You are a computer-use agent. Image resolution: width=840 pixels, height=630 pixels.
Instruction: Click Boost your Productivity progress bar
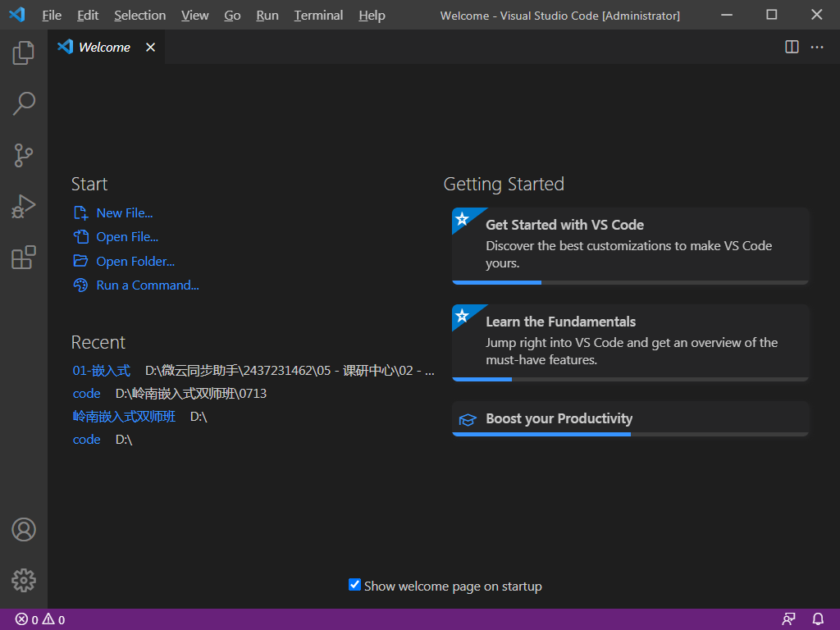[630, 435]
